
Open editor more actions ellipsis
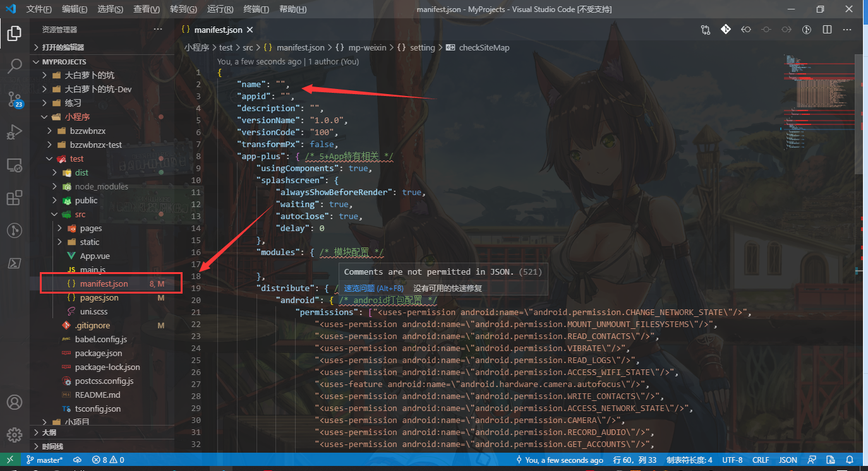pos(847,30)
